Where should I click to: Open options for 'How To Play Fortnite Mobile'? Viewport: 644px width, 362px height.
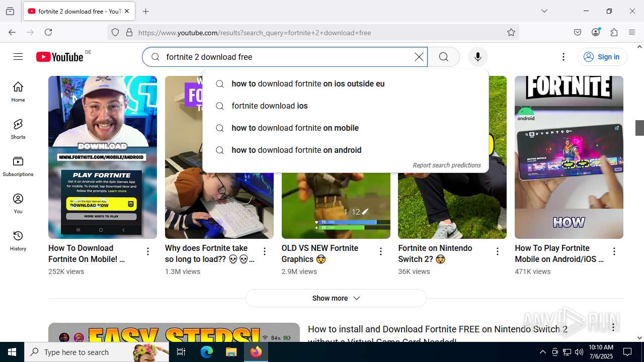coord(614,251)
